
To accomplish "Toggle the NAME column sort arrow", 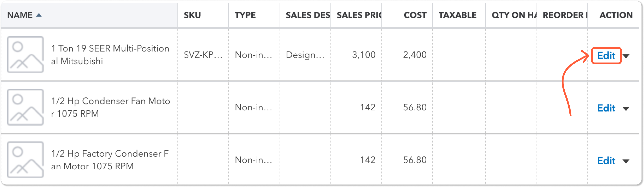I will pos(39,15).
